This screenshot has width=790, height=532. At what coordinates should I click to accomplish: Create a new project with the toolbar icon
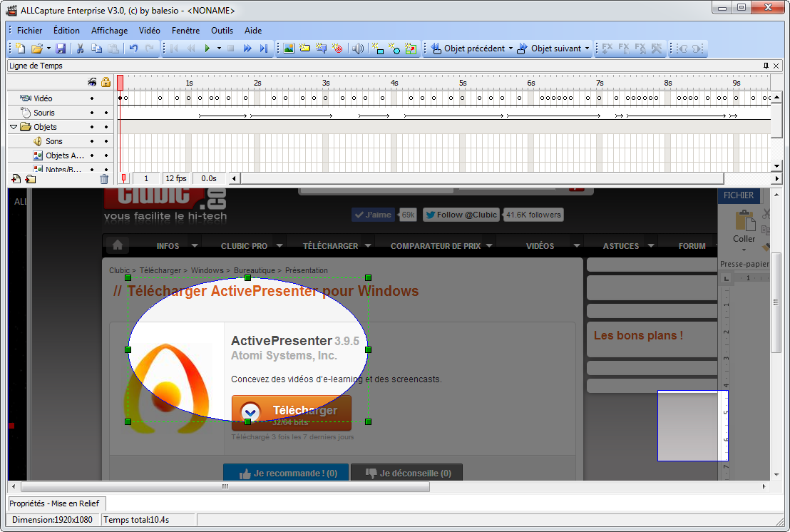[x=20, y=48]
